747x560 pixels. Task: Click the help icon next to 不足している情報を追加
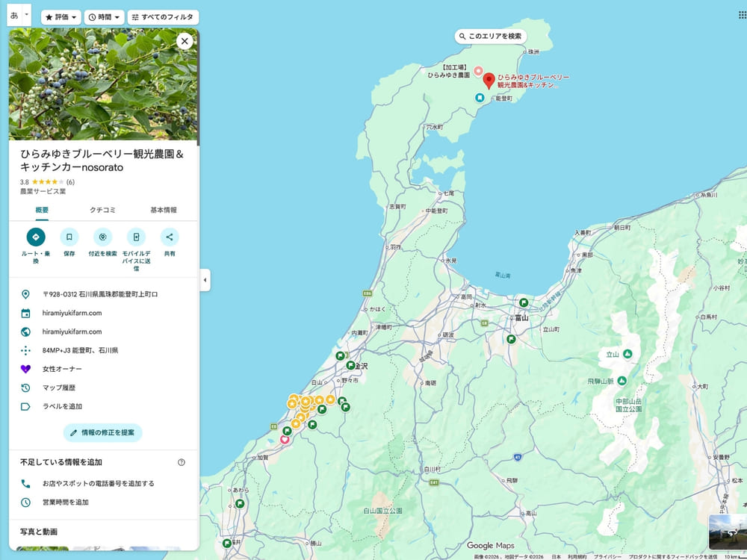(x=182, y=462)
